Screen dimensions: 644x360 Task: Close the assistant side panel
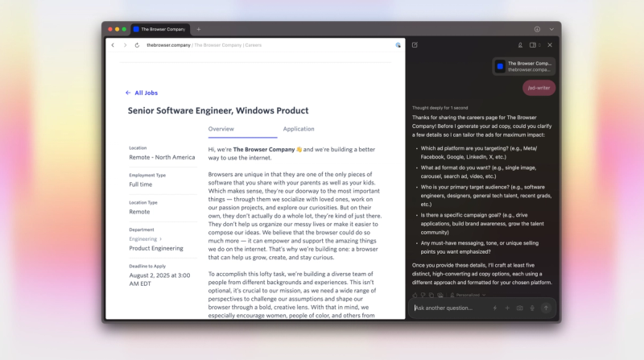(x=550, y=45)
